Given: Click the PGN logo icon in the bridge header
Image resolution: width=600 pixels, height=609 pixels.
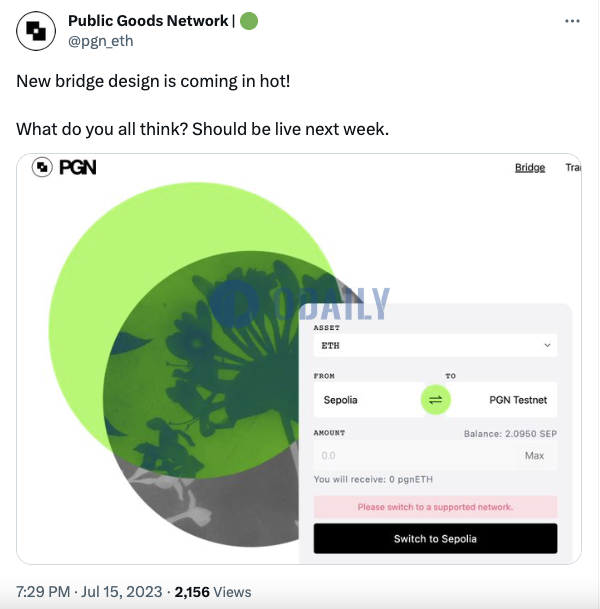Looking at the screenshot, I should (x=42, y=167).
